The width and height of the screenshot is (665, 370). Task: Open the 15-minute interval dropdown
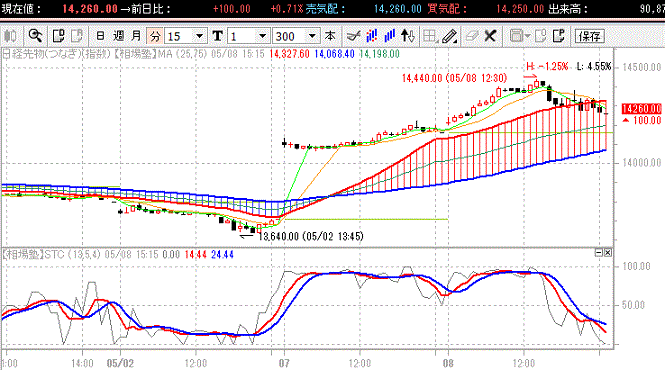point(199,36)
